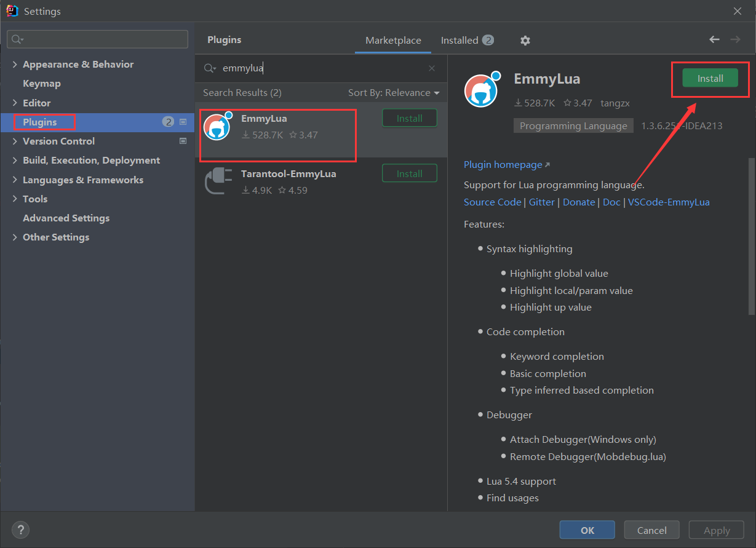
Task: Open the Donate link
Action: pyautogui.click(x=579, y=202)
